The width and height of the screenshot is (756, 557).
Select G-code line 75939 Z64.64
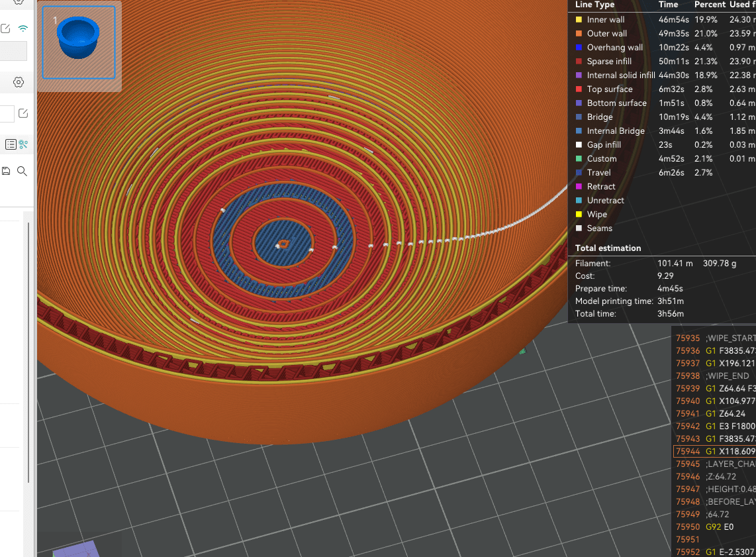[x=714, y=389]
